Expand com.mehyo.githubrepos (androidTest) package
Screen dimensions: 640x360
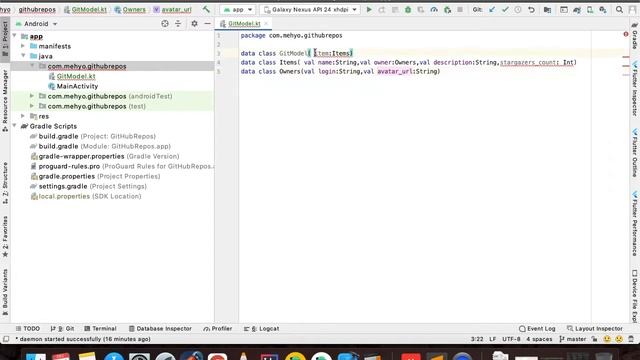click(32, 96)
